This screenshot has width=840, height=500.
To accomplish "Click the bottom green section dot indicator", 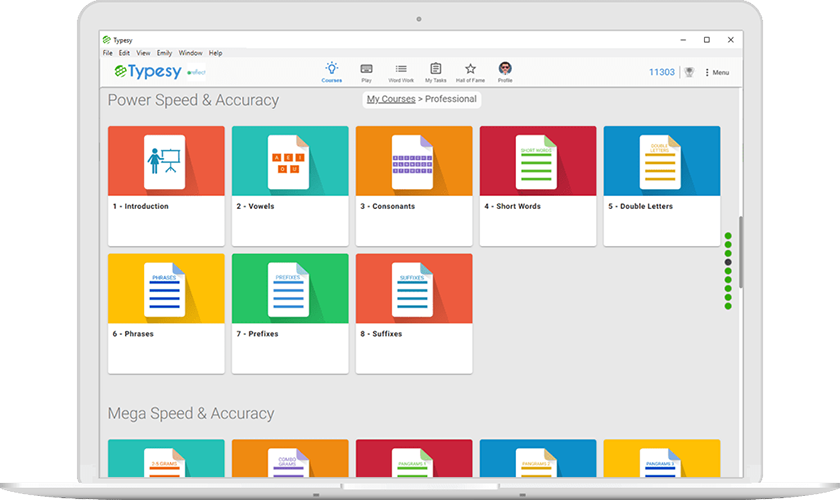I will pyautogui.click(x=728, y=306).
